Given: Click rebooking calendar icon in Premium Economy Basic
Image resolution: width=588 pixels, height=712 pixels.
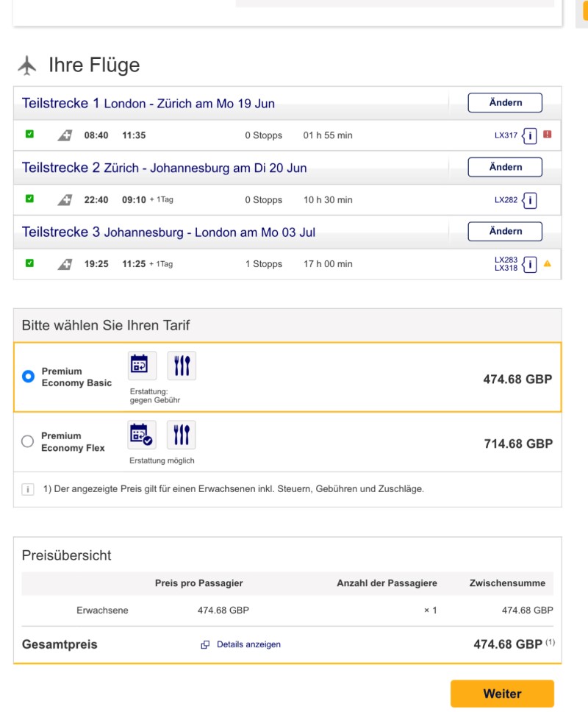Looking at the screenshot, I should pos(142,366).
